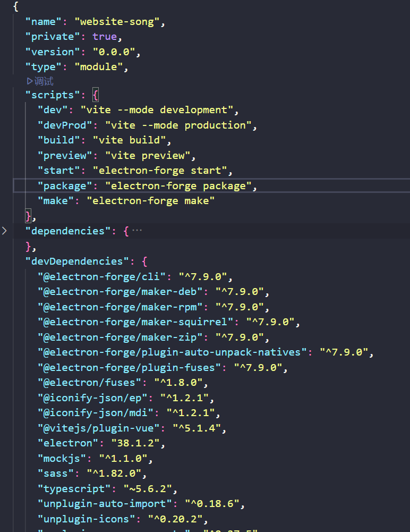Image resolution: width=410 pixels, height=532 pixels.
Task: Click the "make" script key
Action: click(56, 201)
